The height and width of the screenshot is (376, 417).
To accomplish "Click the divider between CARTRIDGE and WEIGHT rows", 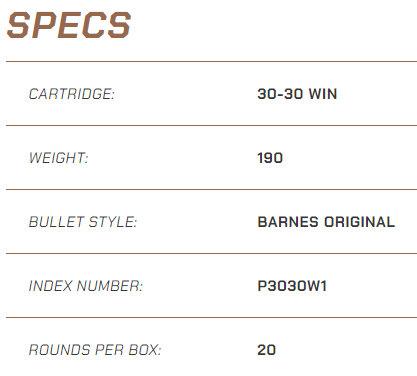I will 211,125.
